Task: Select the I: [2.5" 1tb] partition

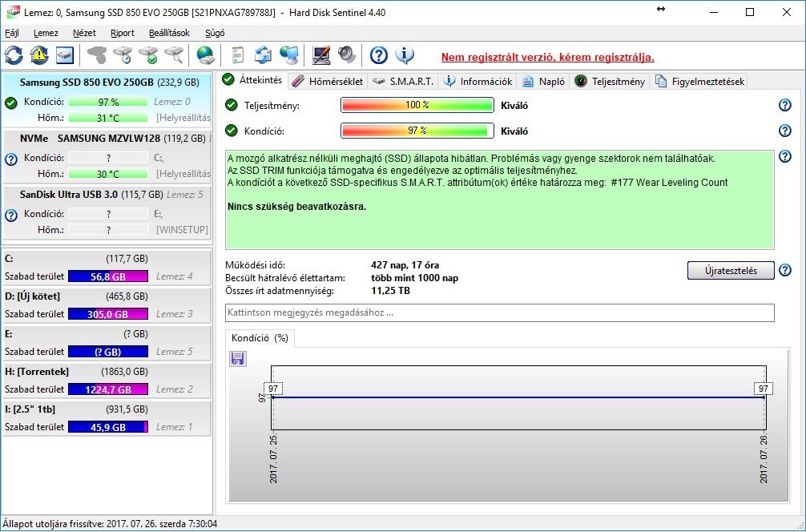Action: click(x=107, y=418)
